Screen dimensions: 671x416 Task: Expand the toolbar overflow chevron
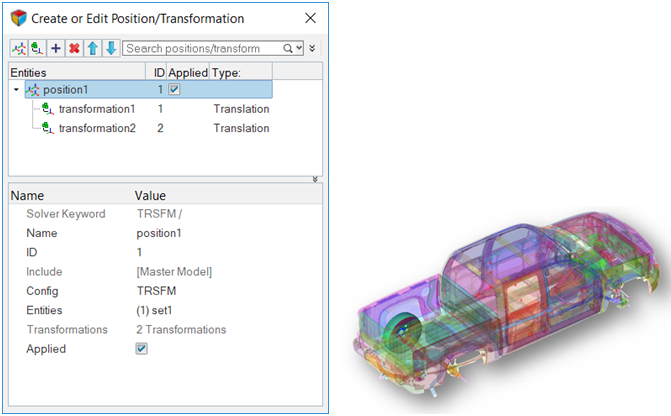(x=313, y=48)
